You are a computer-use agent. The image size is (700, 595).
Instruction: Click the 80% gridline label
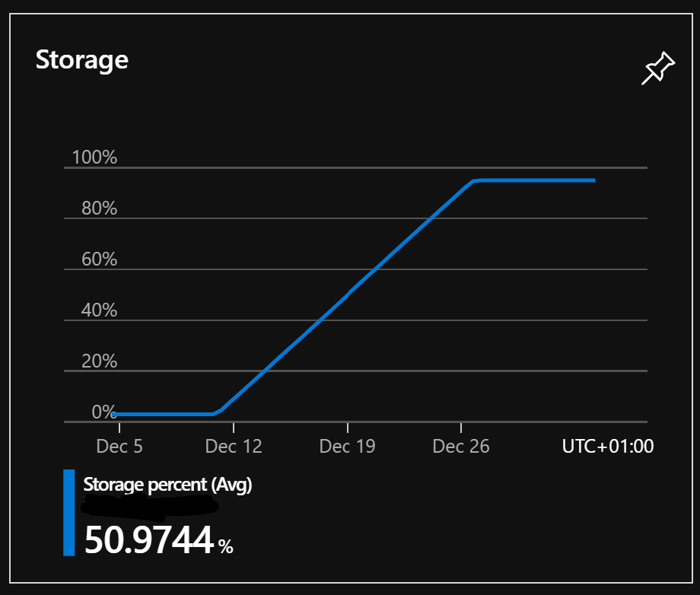coord(100,208)
